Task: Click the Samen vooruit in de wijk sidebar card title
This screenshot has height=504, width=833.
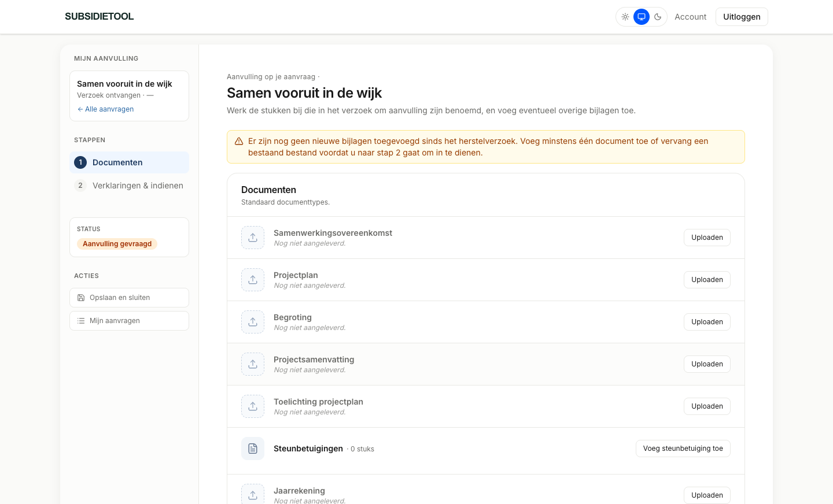Action: pyautogui.click(x=124, y=84)
